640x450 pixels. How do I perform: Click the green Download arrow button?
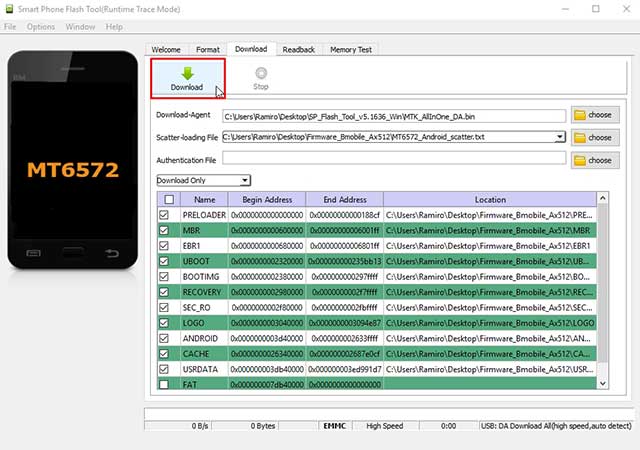tap(187, 78)
